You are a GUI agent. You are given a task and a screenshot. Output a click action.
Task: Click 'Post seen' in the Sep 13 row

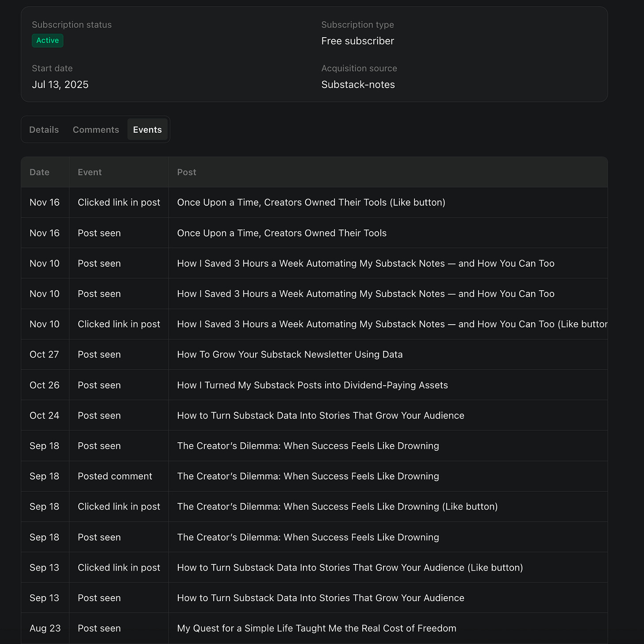coord(99,598)
